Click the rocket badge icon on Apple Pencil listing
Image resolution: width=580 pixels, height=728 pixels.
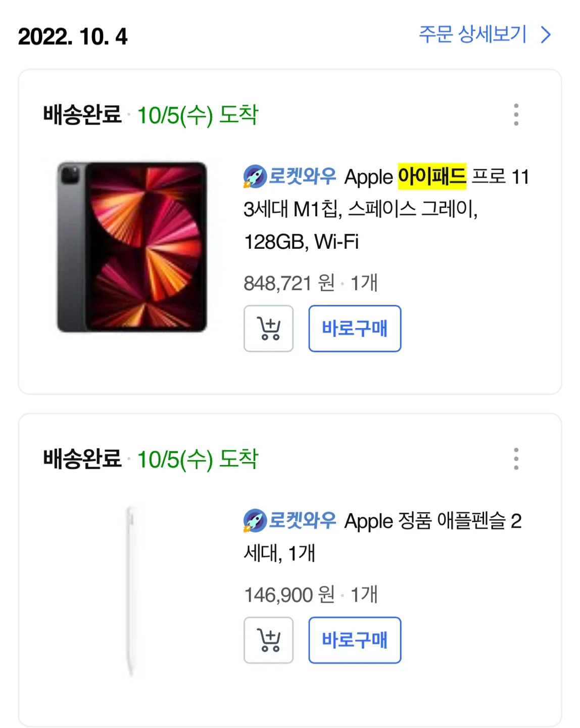[x=255, y=521]
